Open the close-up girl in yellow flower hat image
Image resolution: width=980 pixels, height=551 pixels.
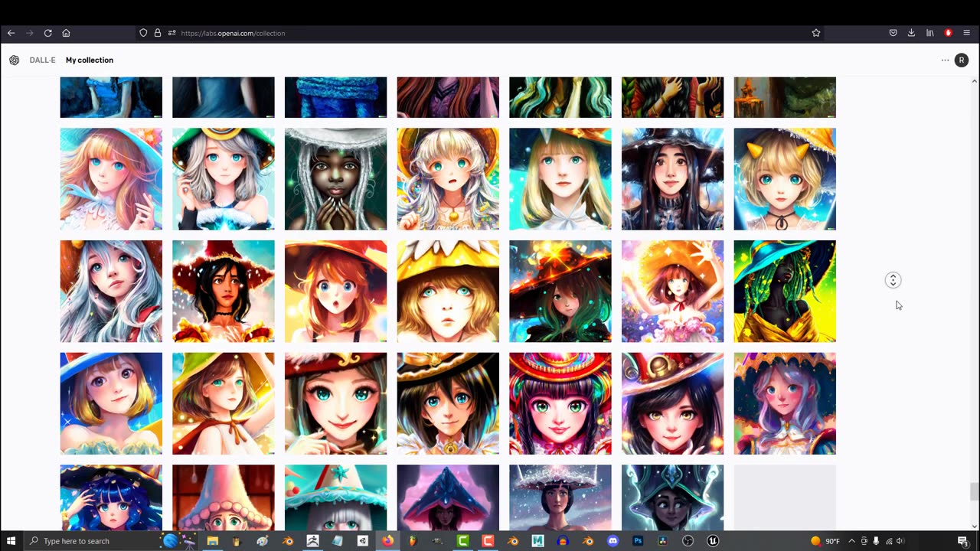tap(448, 292)
